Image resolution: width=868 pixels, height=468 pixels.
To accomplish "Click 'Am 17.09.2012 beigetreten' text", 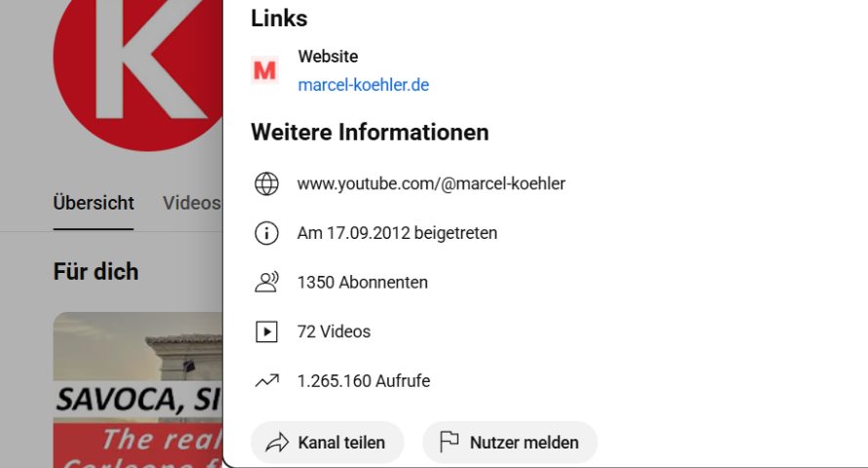I will 397,233.
